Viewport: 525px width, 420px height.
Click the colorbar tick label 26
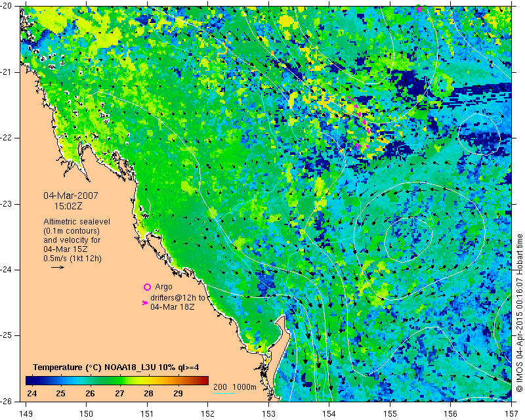90,394
